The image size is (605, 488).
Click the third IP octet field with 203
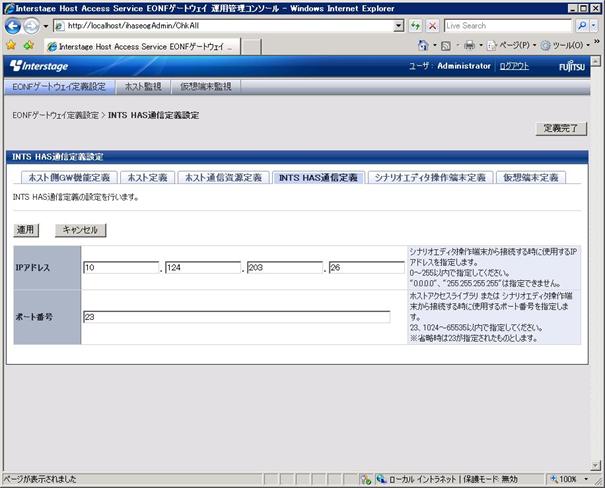[x=285, y=267]
